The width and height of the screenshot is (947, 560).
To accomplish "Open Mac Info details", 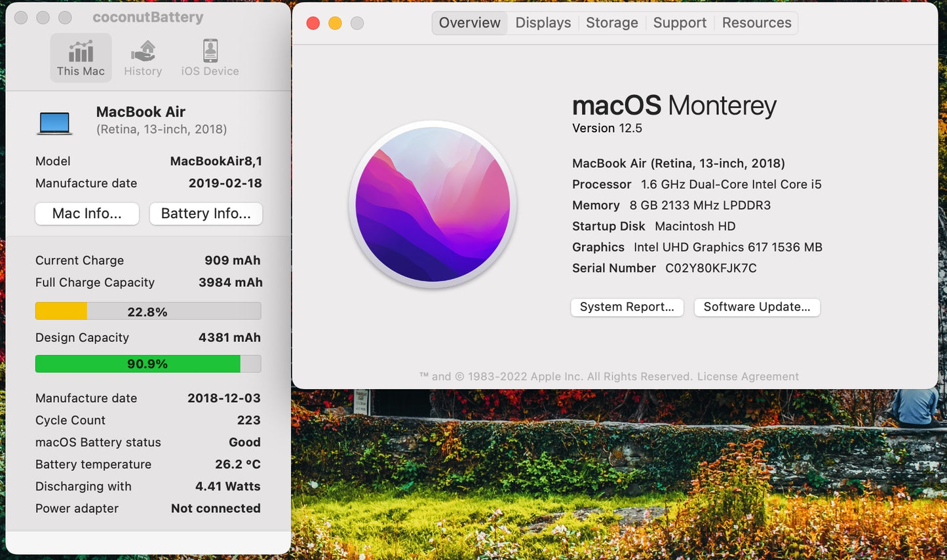I will 87,214.
